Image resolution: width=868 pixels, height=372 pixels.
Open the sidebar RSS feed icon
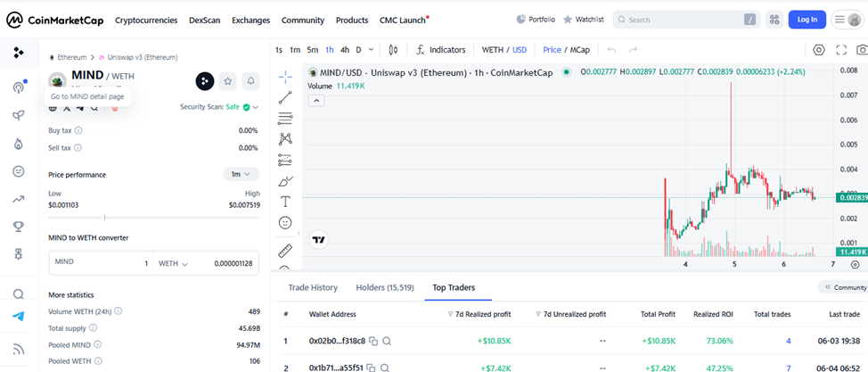click(x=18, y=350)
